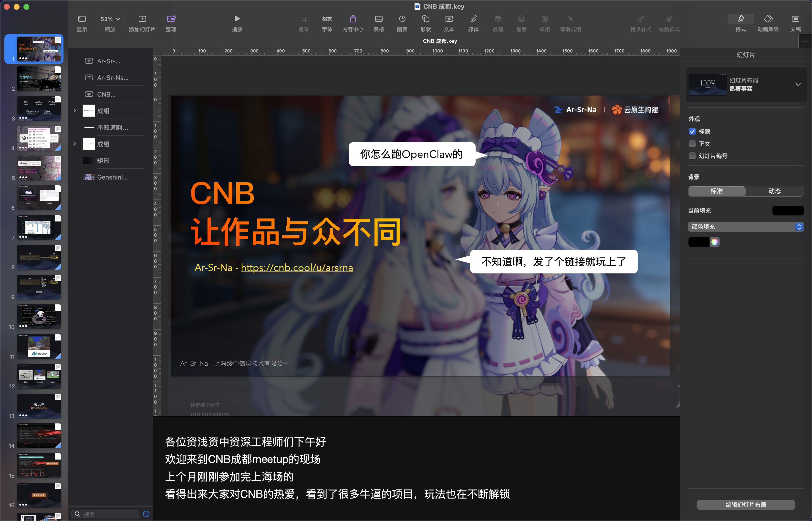Expand the first 成组 group in object list

[x=74, y=111]
